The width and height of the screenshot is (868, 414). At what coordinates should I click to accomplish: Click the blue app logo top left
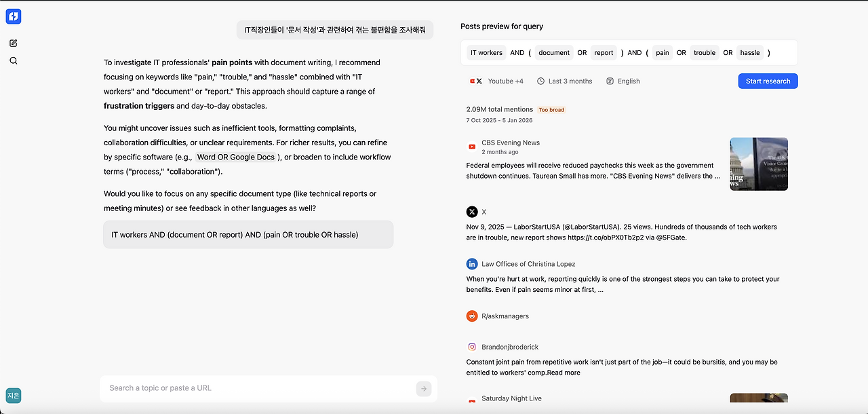click(14, 16)
